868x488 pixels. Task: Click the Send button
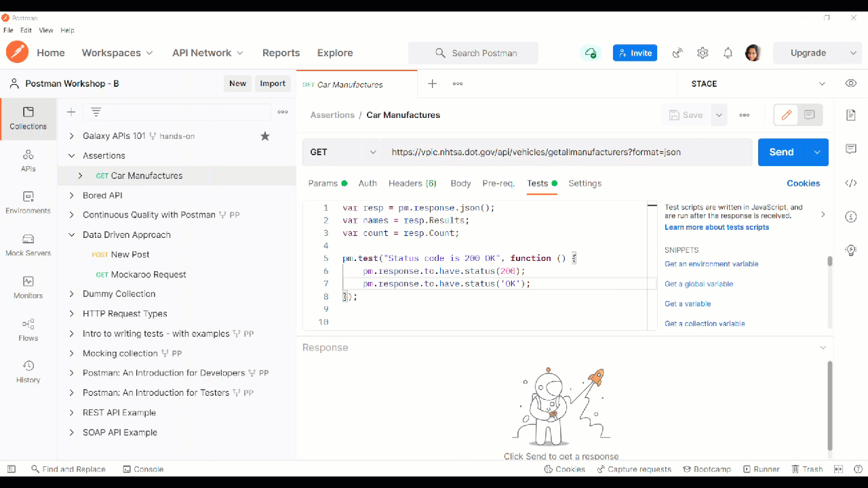point(781,152)
